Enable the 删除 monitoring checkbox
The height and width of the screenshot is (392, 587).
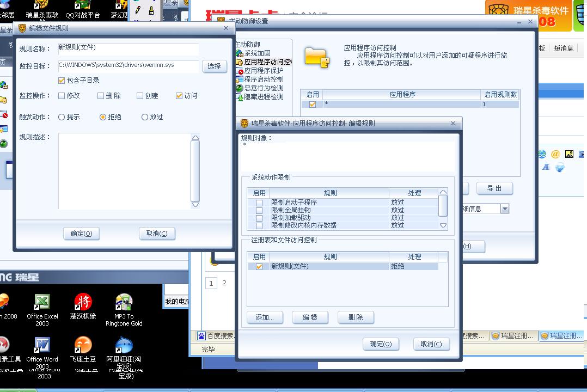point(101,96)
